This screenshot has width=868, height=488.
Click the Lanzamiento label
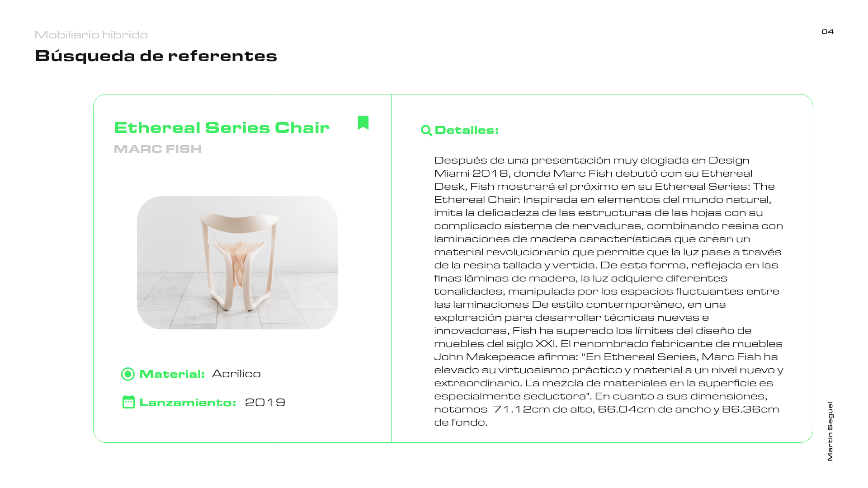point(188,402)
